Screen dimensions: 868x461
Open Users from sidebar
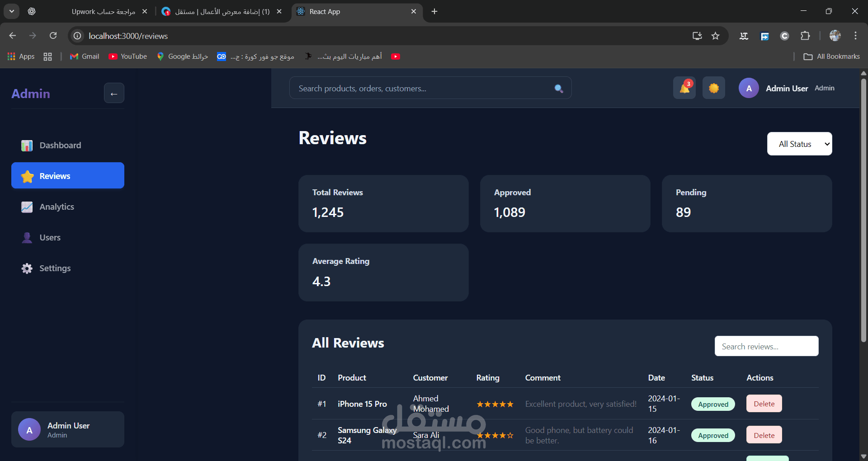[68, 238]
